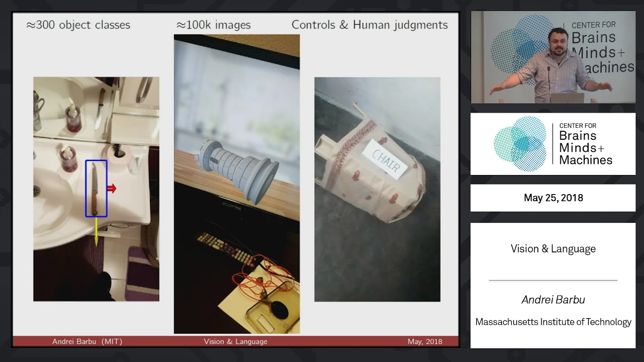
Task: Click the speaker name 'Andrei Barbu'
Action: (553, 300)
